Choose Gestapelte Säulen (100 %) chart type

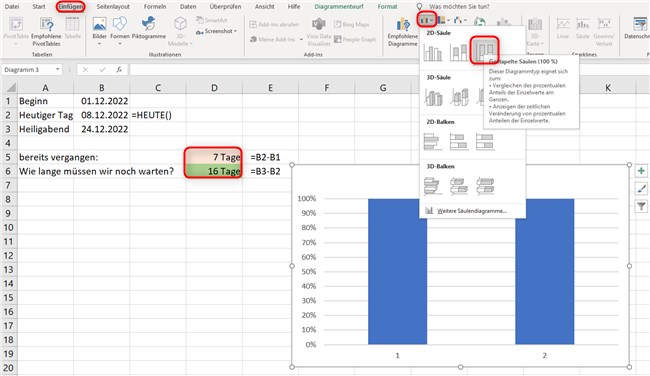coord(484,50)
